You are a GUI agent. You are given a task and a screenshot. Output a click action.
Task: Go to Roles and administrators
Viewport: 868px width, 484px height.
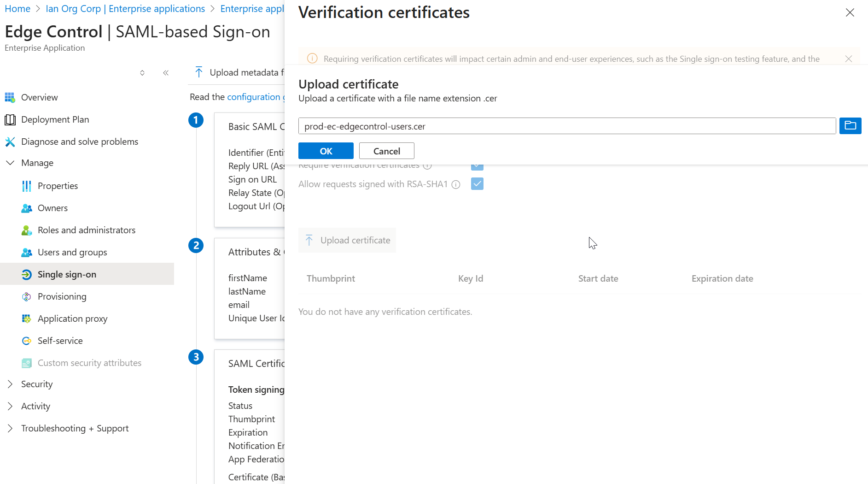[87, 230]
